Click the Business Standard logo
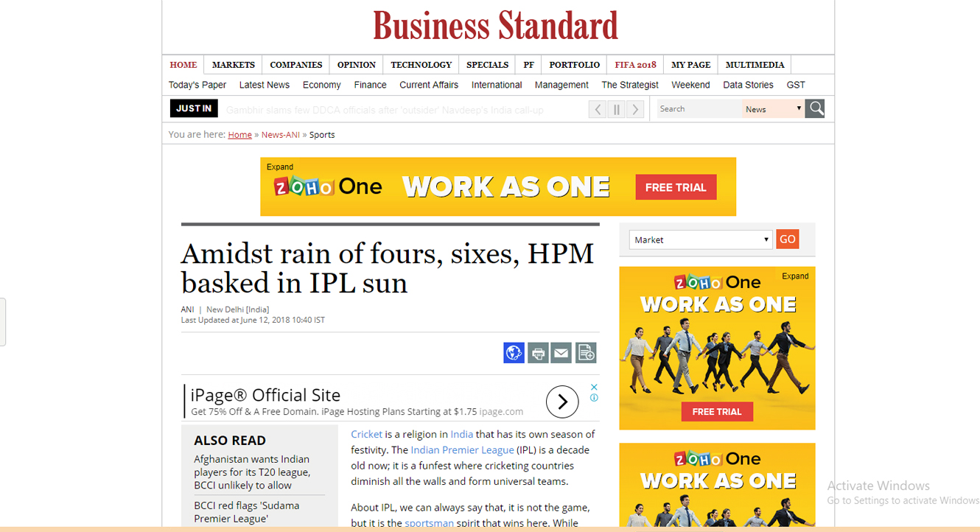980x532 pixels. pos(495,26)
